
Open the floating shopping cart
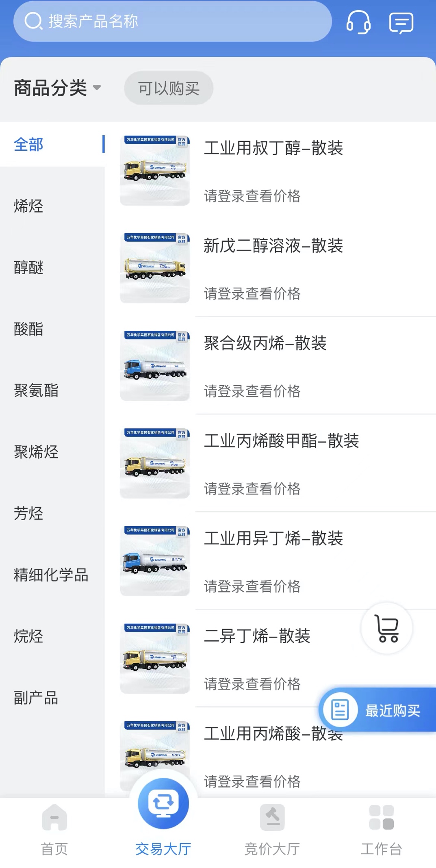[387, 629]
